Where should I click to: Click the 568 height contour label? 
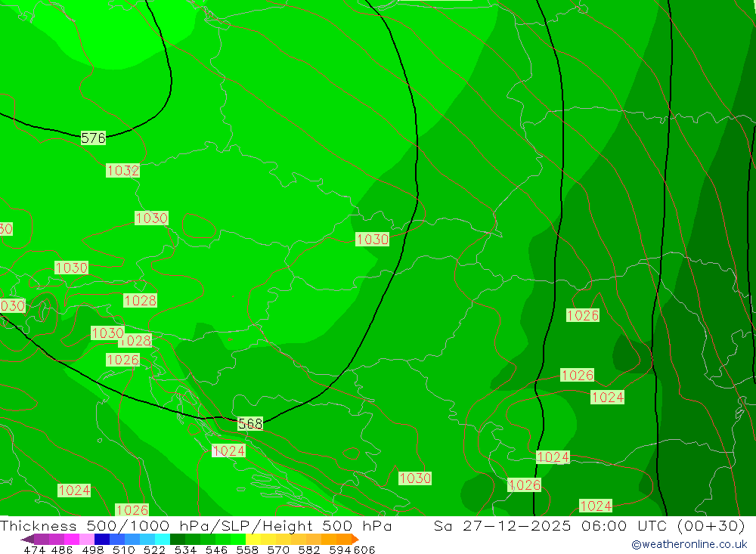[x=250, y=423]
